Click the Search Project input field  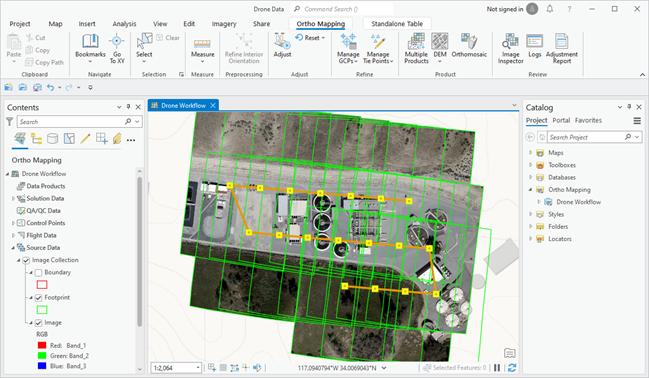pyautogui.click(x=585, y=137)
